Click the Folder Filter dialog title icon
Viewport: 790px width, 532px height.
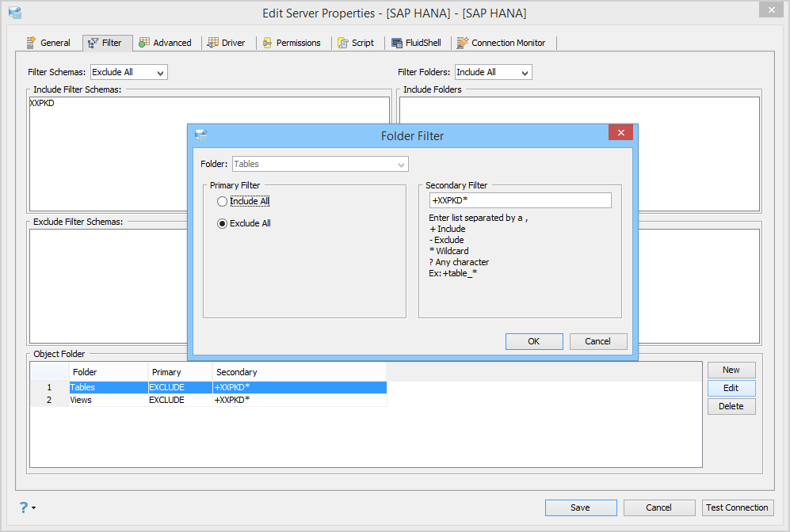coord(201,135)
